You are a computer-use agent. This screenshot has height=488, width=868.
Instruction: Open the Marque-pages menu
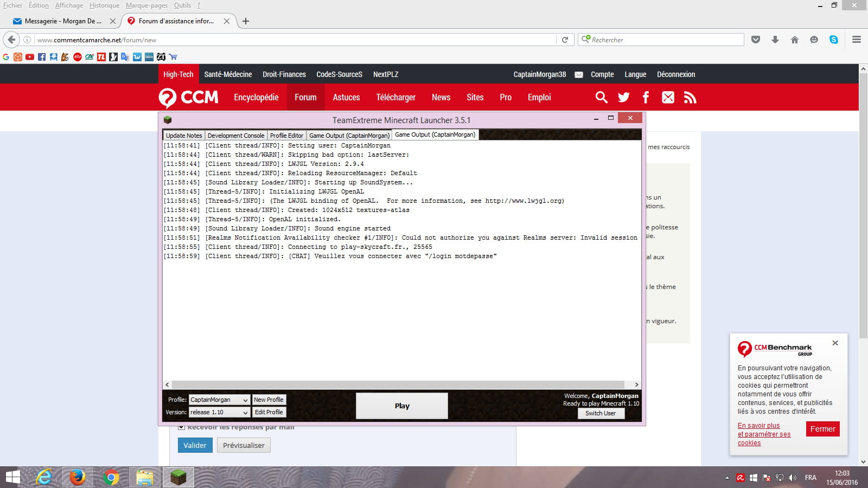pyautogui.click(x=146, y=5)
